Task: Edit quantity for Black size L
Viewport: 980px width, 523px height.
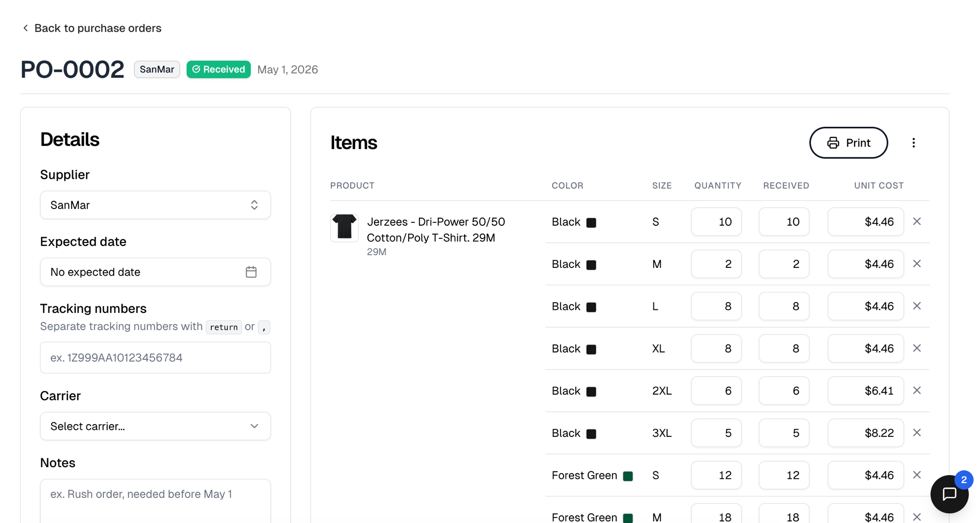Action: (716, 306)
